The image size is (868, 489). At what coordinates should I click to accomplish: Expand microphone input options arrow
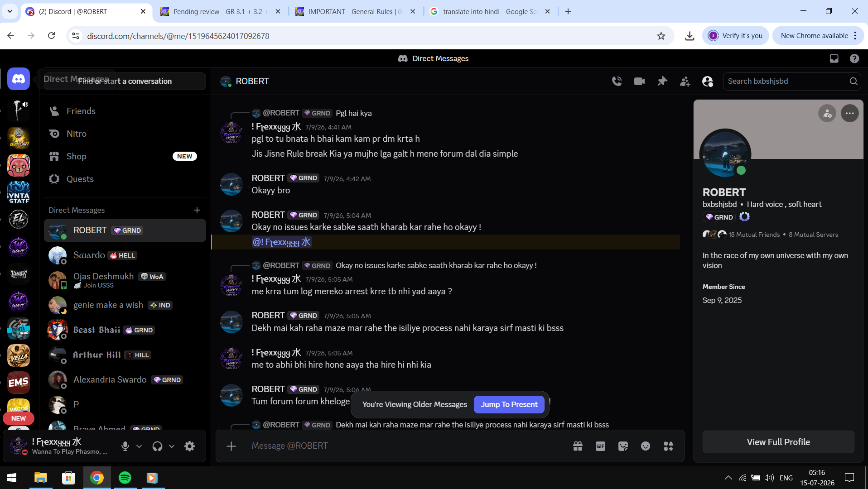(139, 446)
